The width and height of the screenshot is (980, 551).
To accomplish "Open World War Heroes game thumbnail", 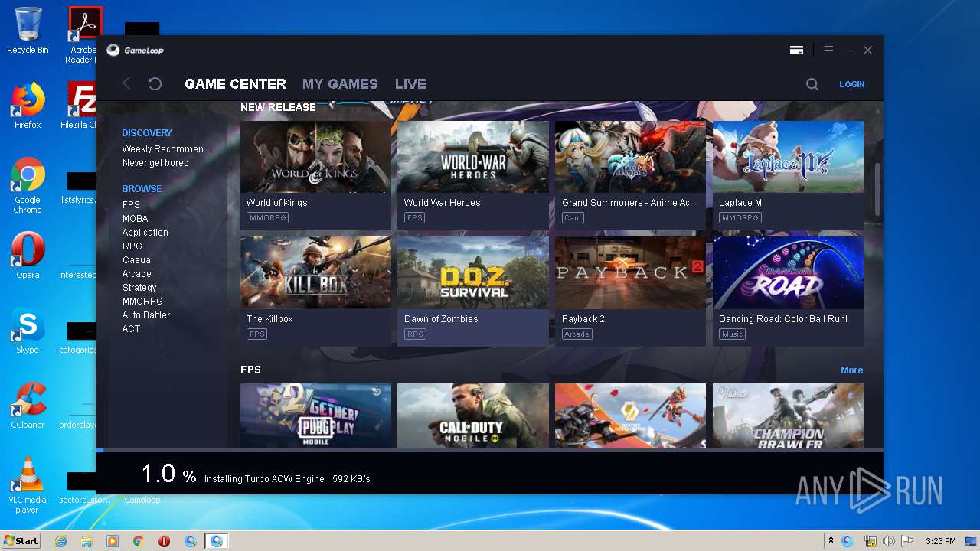I will (x=473, y=156).
